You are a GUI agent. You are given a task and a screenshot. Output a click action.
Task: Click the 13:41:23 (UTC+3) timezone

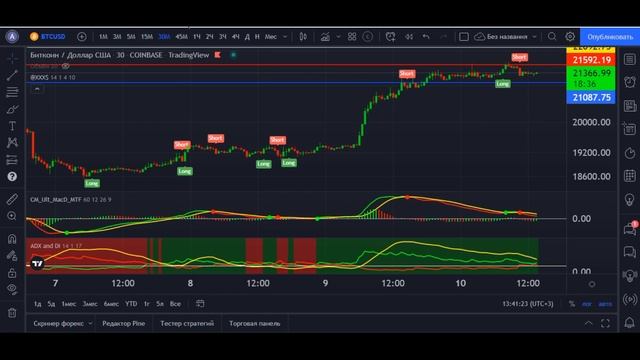528,304
